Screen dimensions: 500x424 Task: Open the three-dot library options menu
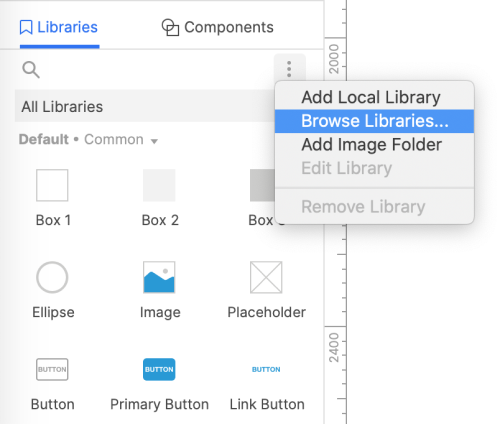coord(289,69)
